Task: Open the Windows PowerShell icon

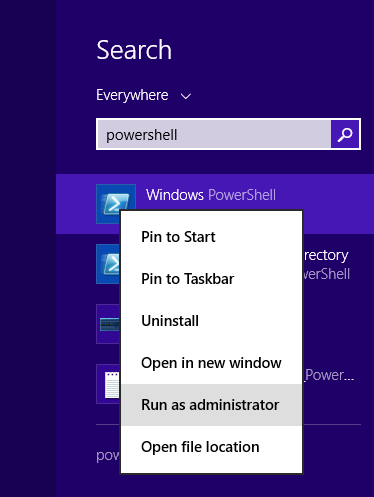Action: [x=116, y=204]
